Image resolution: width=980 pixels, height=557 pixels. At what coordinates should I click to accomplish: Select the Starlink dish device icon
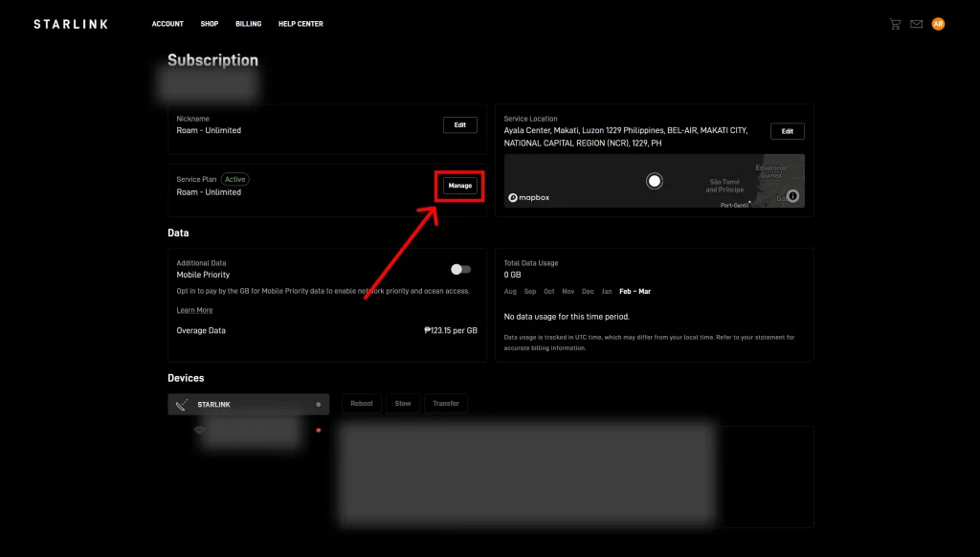pos(182,405)
